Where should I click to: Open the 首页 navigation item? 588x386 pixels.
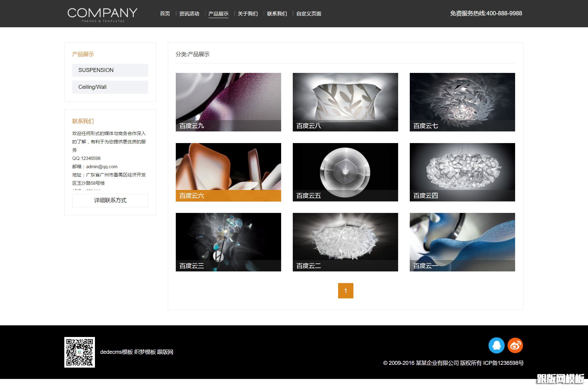pos(165,13)
